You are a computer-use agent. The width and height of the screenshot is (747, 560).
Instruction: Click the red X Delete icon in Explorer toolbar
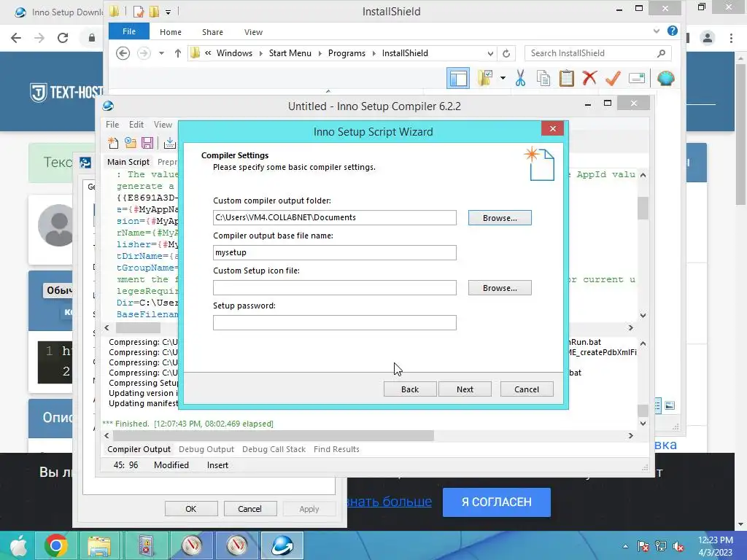tap(589, 77)
